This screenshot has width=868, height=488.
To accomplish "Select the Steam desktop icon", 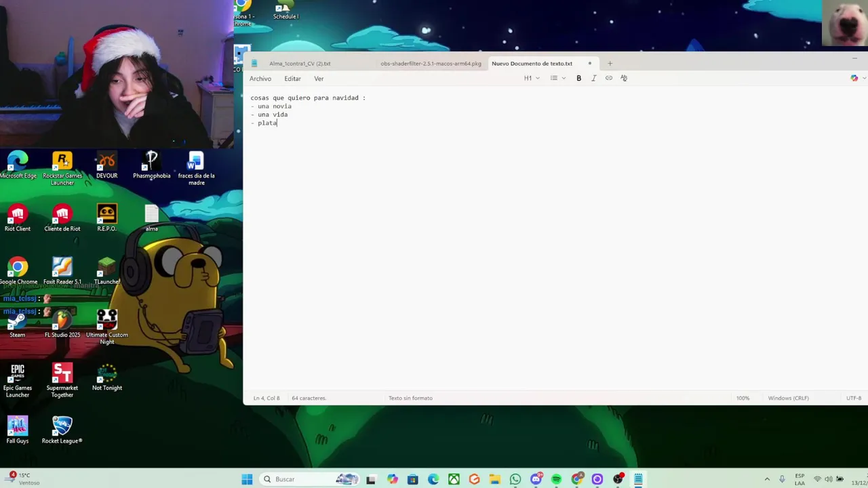I will (x=18, y=323).
